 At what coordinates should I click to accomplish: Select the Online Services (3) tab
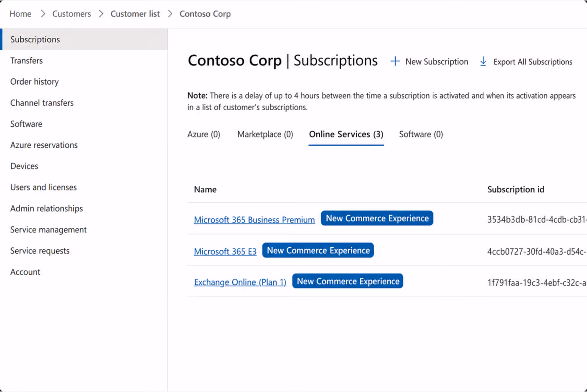click(346, 134)
